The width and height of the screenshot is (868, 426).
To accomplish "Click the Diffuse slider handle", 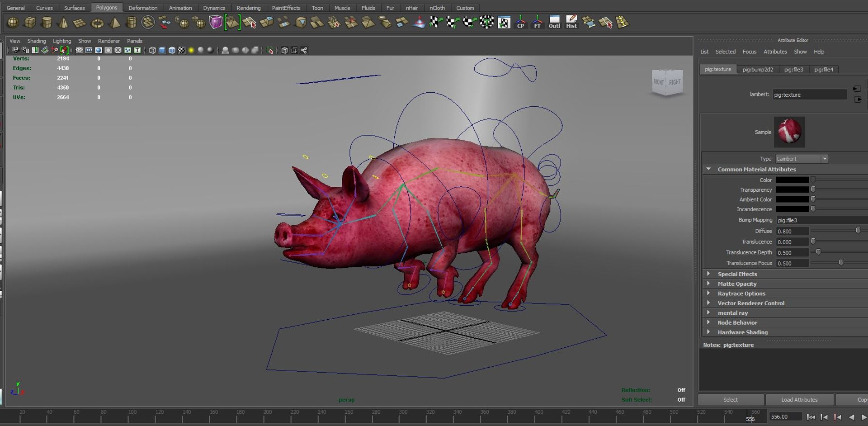I will point(858,231).
